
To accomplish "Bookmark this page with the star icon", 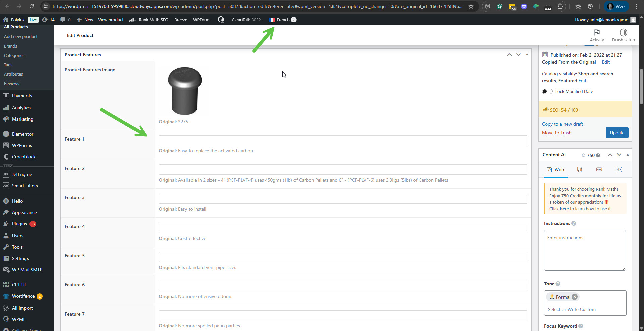I will pos(471,6).
